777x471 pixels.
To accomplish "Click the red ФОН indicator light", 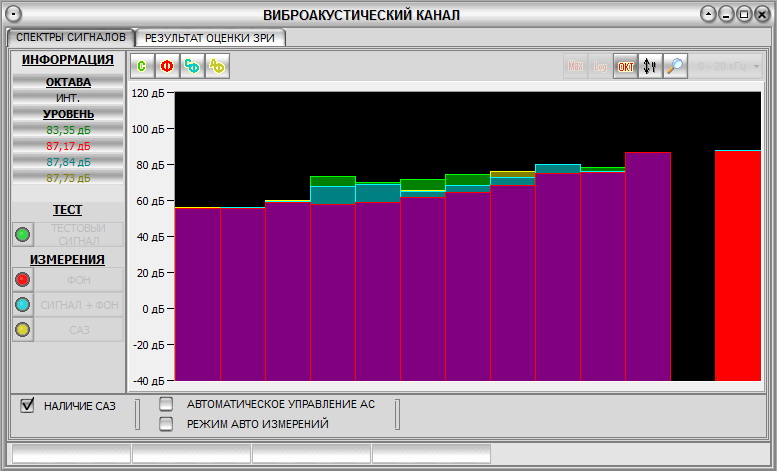I will point(23,279).
